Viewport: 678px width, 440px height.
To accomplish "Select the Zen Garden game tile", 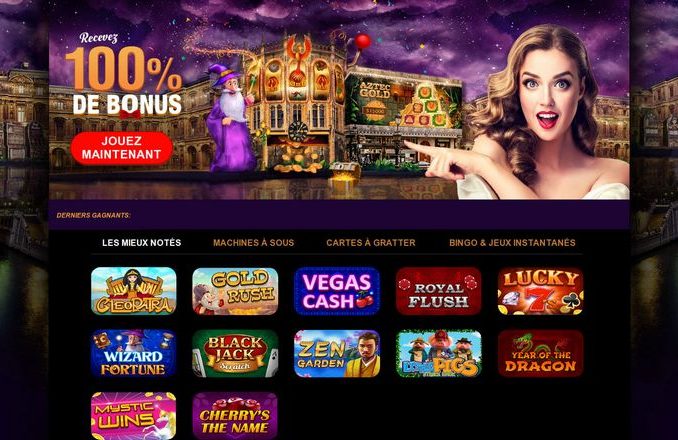I will (337, 354).
